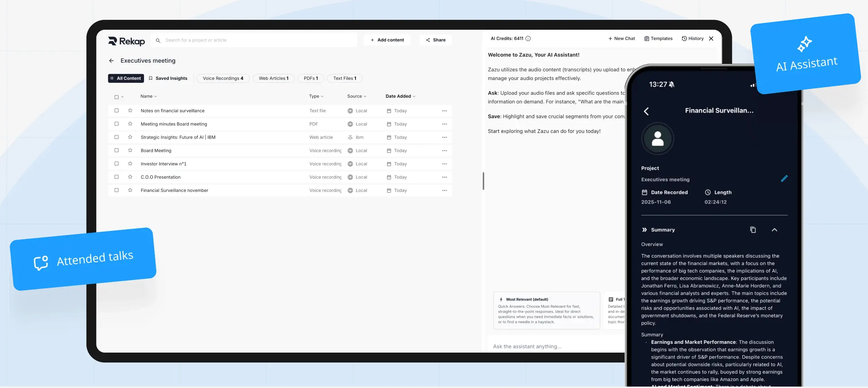Image resolution: width=868 pixels, height=388 pixels.
Task: Star the Board Meeting recording
Action: (x=130, y=150)
